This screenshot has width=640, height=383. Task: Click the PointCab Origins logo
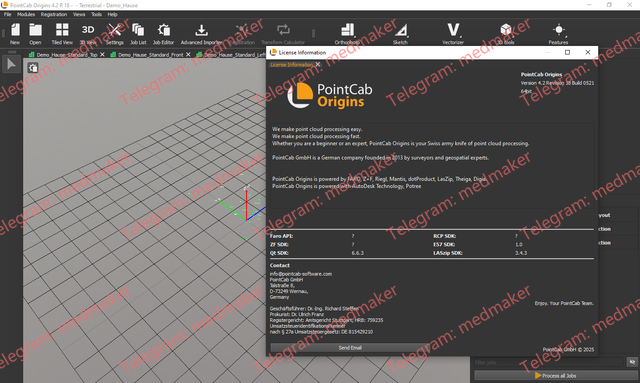(330, 96)
